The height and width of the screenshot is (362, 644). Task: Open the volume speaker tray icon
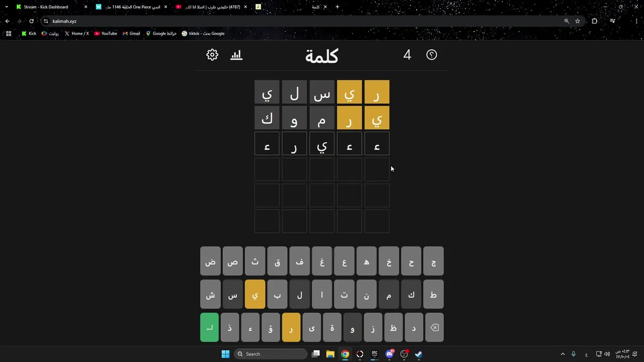(x=607, y=354)
